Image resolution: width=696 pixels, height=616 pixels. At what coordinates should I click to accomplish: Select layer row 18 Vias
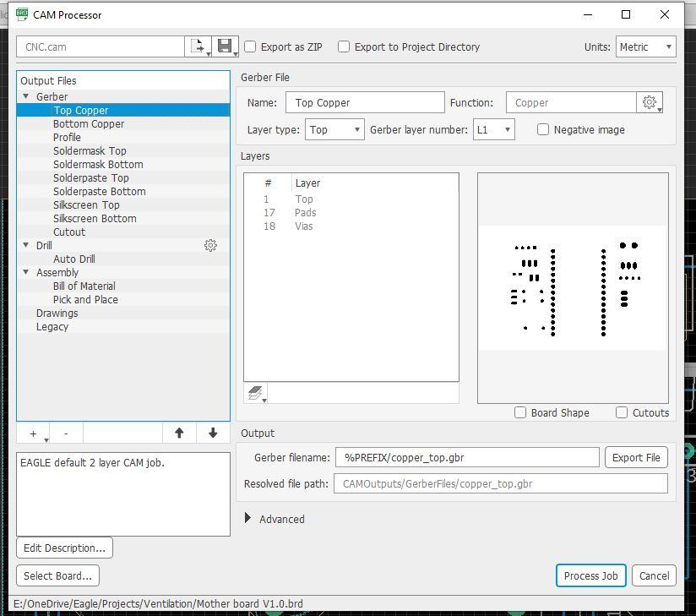tap(351, 226)
